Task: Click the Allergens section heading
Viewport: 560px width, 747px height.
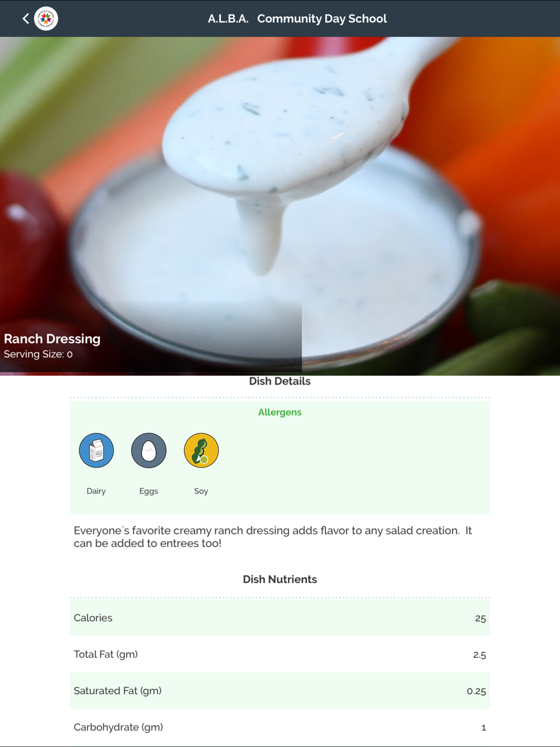Action: click(x=279, y=412)
